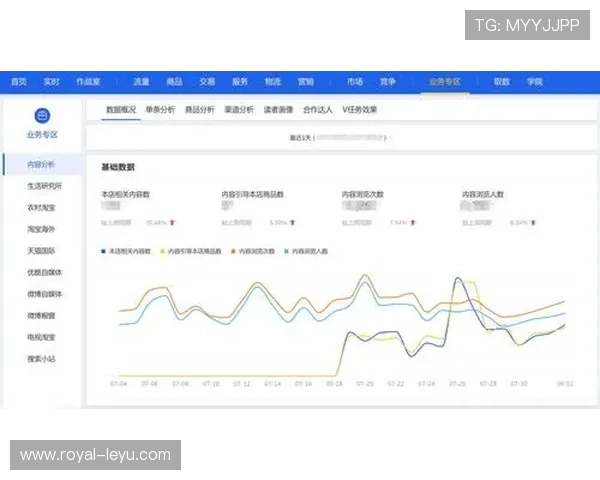Select 营销 in the top navigation
Image resolution: width=600 pixels, height=480 pixels.
coord(306,82)
